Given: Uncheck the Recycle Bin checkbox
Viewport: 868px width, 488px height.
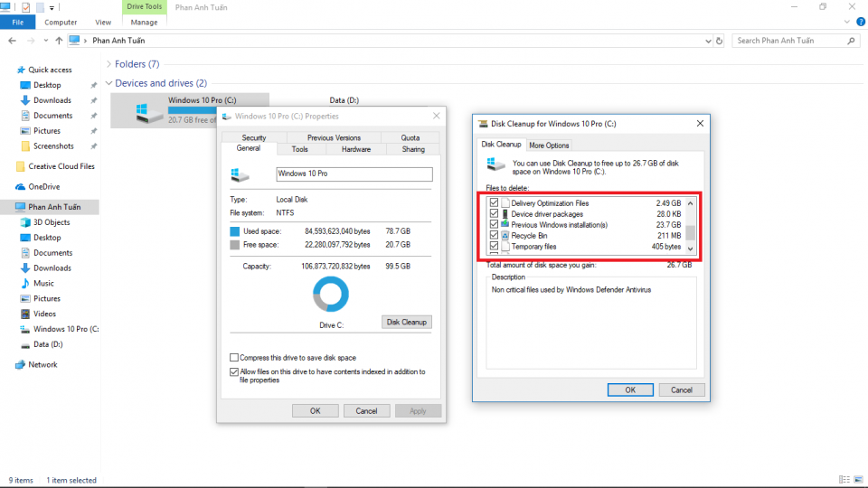Looking at the screenshot, I should point(494,235).
